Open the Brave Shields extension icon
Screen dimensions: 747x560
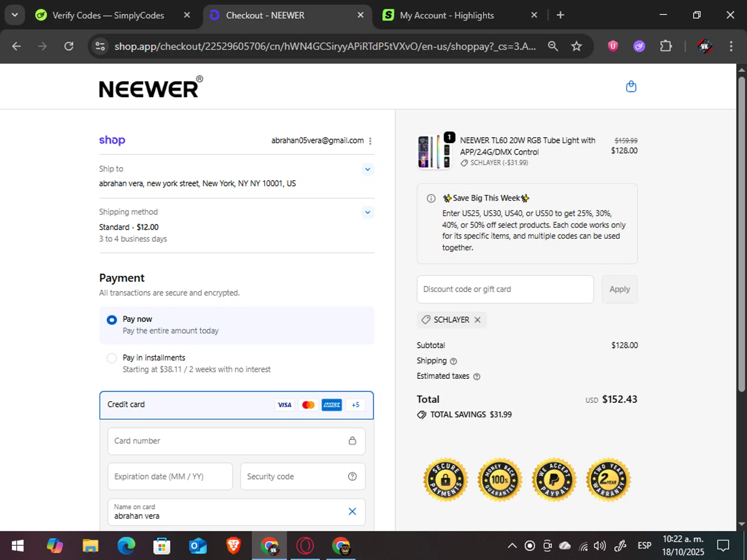[x=613, y=46]
